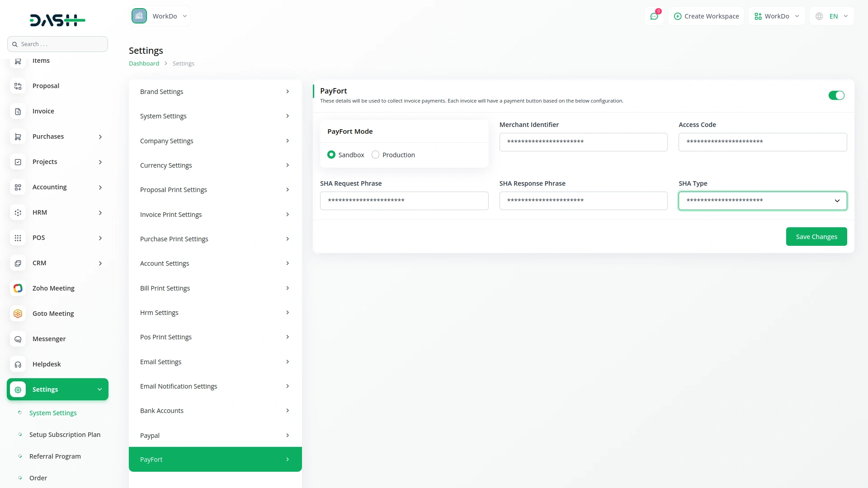Select the Sandbox PayFort mode
Image resolution: width=868 pixels, height=488 pixels.
coord(331,155)
